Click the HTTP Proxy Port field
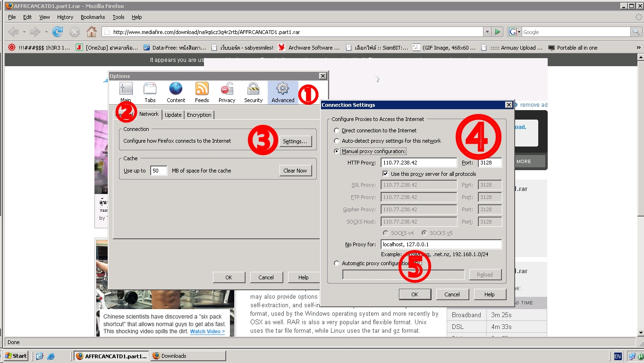The height and width of the screenshot is (363, 644). pyautogui.click(x=490, y=163)
